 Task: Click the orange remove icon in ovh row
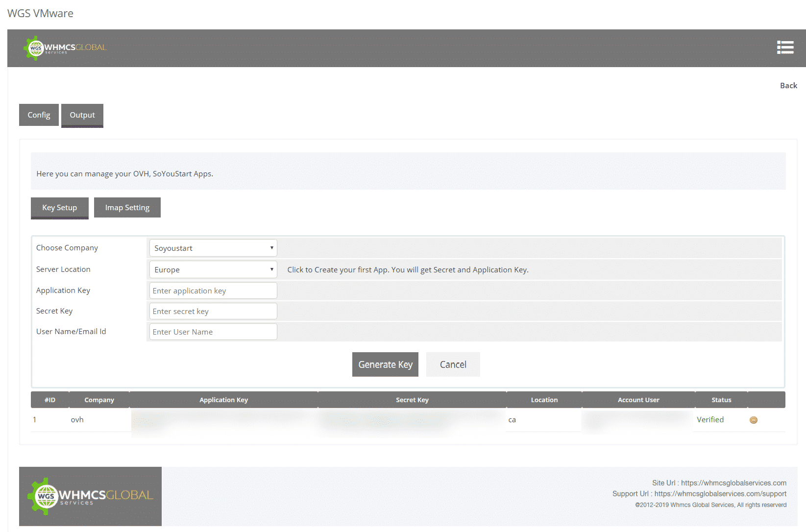click(x=754, y=420)
